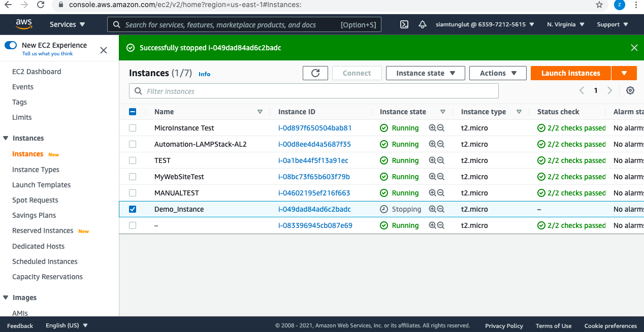Go to previous page arrow
The width and height of the screenshot is (644, 332).
(x=582, y=90)
